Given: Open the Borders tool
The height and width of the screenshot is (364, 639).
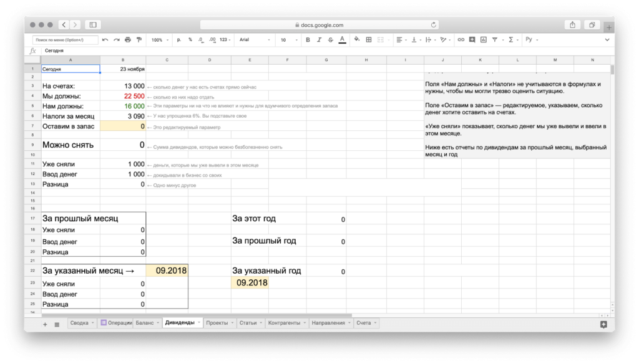Looking at the screenshot, I should click(x=369, y=39).
